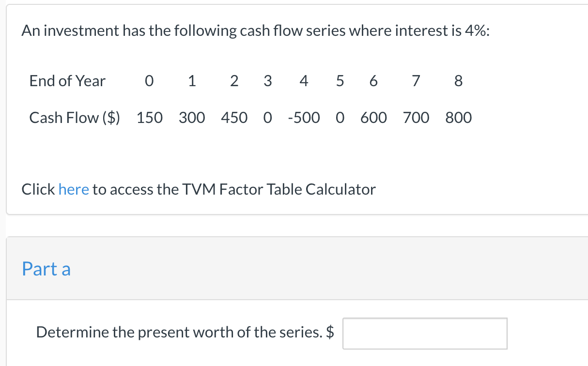Screen dimensions: 588x366
Task: Click the 800 cash flow entry
Action: coord(458,117)
